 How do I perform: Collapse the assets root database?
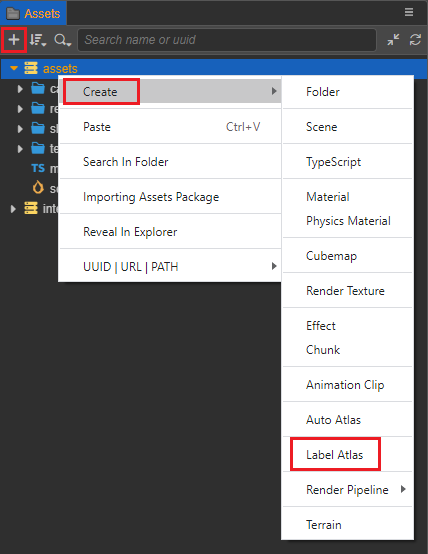click(14, 68)
